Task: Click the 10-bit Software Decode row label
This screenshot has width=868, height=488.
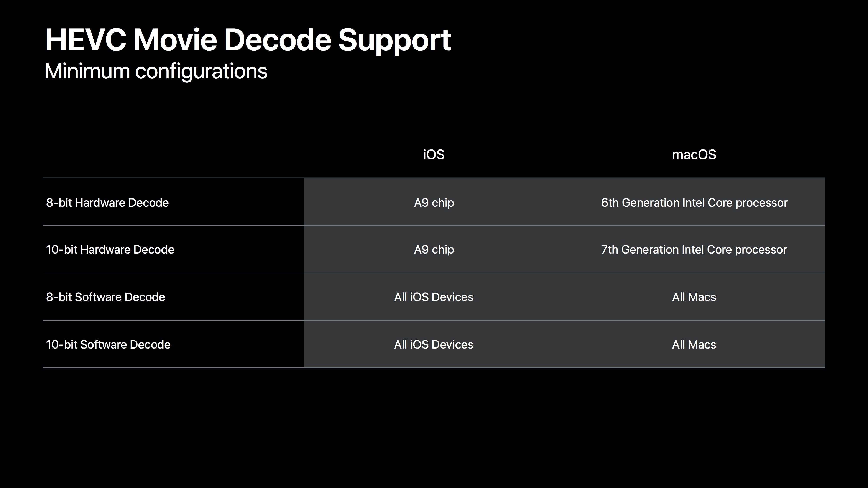Action: [x=108, y=345]
